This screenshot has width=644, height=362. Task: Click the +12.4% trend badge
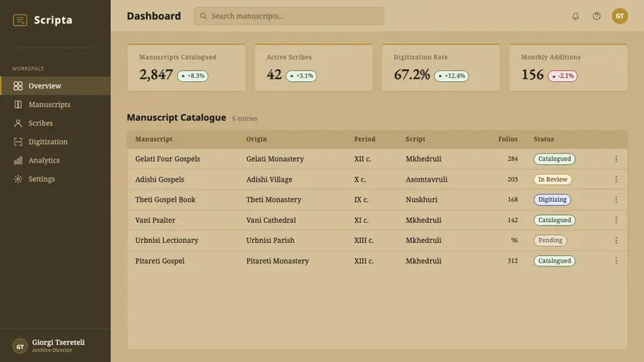pos(452,76)
